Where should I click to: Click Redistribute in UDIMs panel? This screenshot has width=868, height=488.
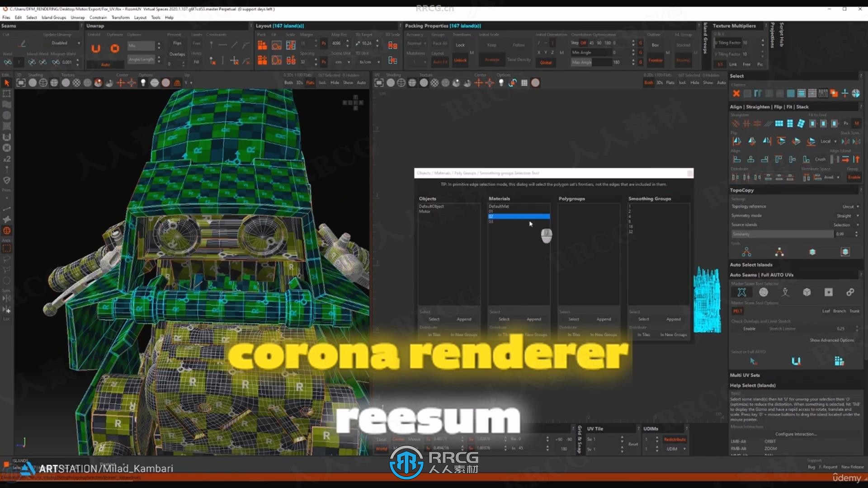pyautogui.click(x=675, y=439)
